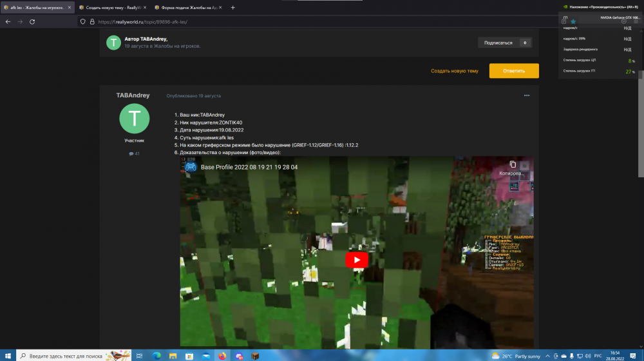Click the author avatar in topic header

[113, 43]
